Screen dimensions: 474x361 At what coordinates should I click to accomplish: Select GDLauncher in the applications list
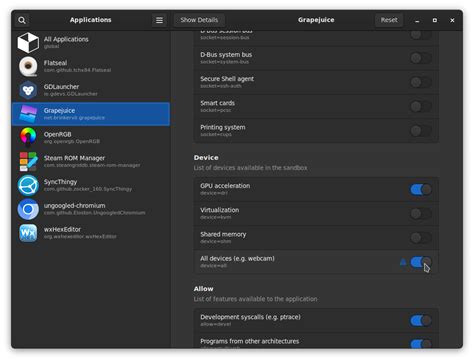pos(91,90)
